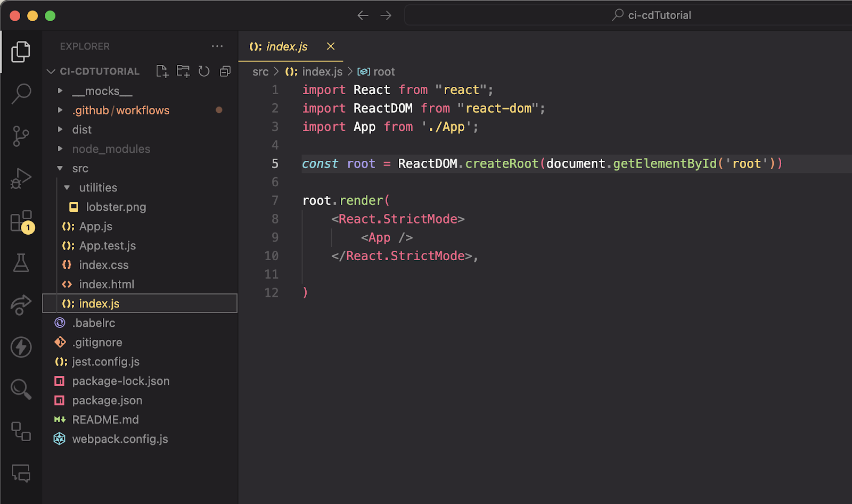
Task: Expand the node_modules folder
Action: click(x=140, y=149)
